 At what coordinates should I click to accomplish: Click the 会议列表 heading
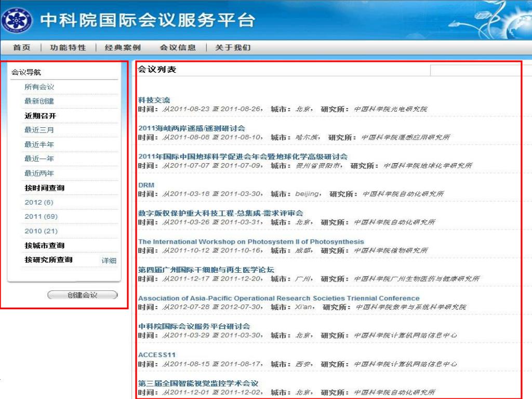pyautogui.click(x=157, y=69)
